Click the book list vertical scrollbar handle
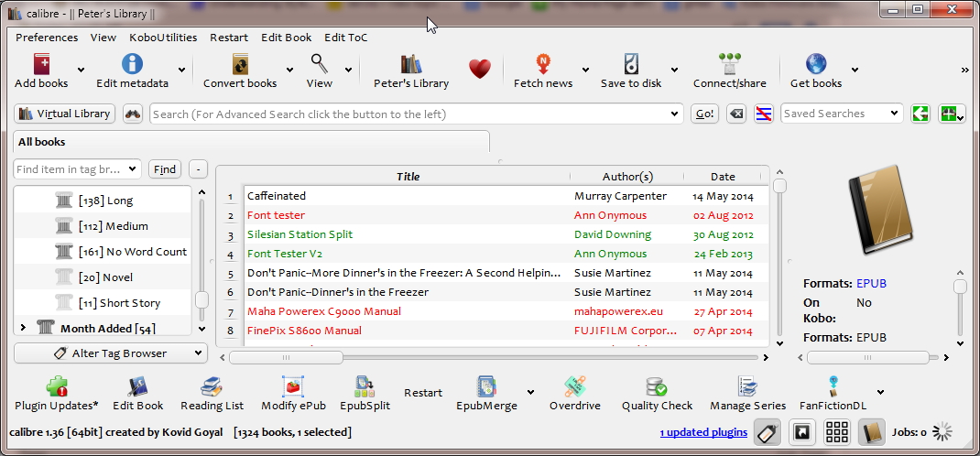980x456 pixels. pos(779,186)
